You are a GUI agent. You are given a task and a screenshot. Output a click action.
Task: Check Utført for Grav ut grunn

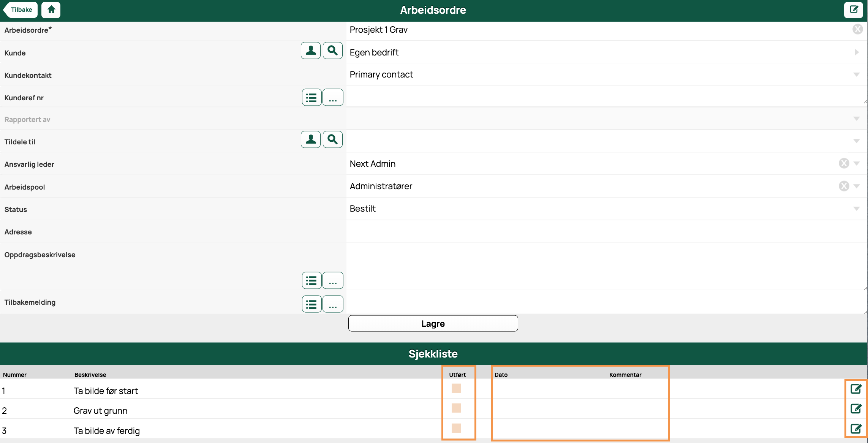(456, 408)
